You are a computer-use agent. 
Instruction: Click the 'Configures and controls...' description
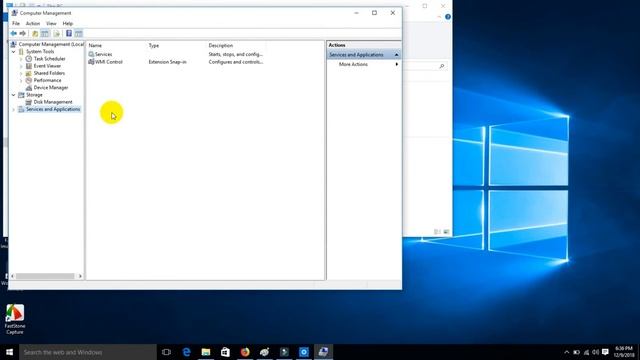(236, 62)
